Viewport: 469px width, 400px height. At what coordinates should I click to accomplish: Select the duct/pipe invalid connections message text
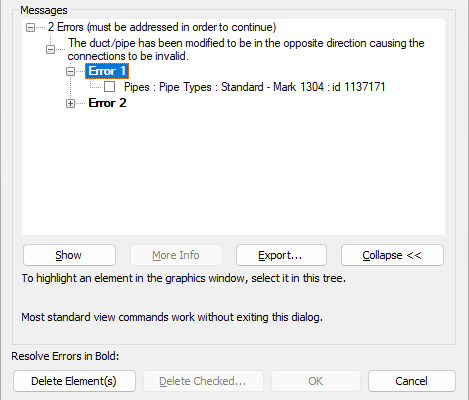pyautogui.click(x=246, y=49)
